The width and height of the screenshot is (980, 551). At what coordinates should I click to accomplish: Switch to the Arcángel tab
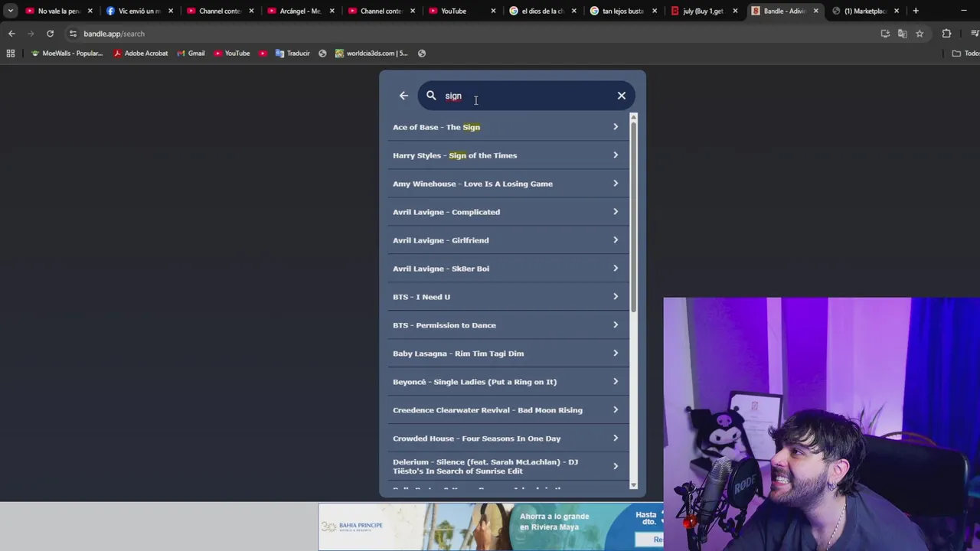tap(300, 11)
